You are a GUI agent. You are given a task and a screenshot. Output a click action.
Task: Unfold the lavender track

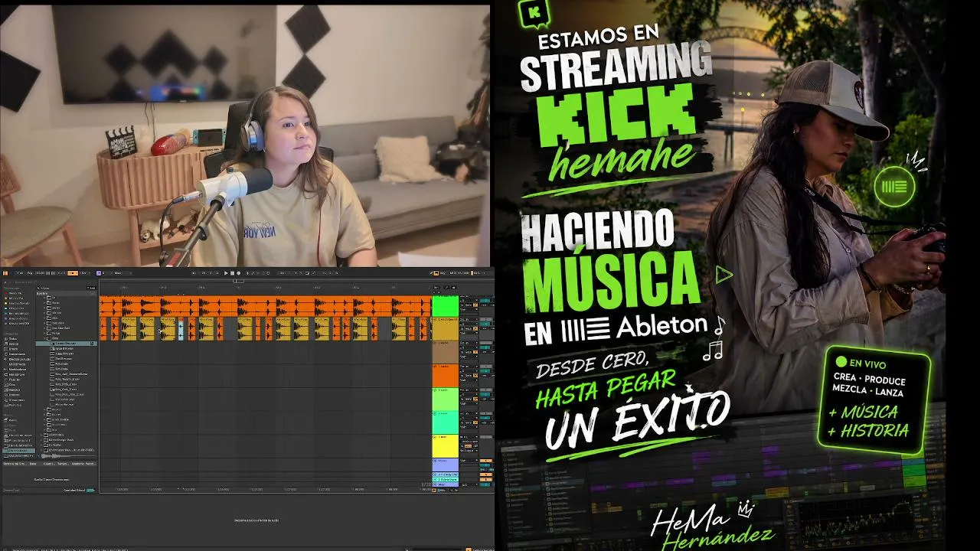tap(435, 461)
